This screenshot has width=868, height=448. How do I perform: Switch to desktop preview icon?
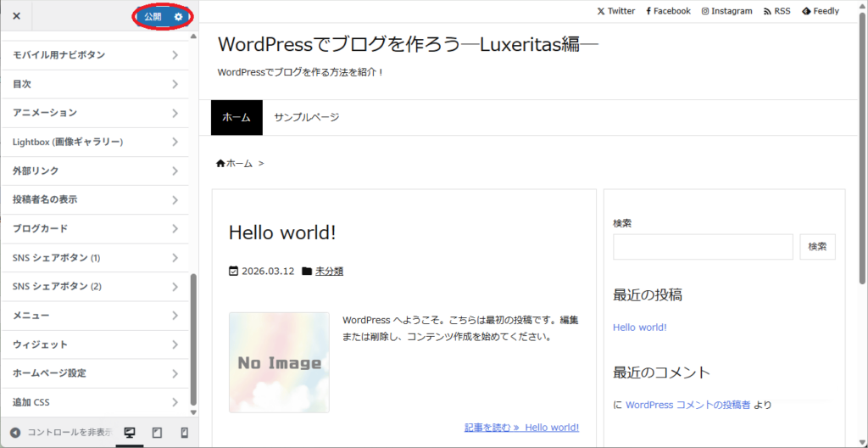[130, 433]
